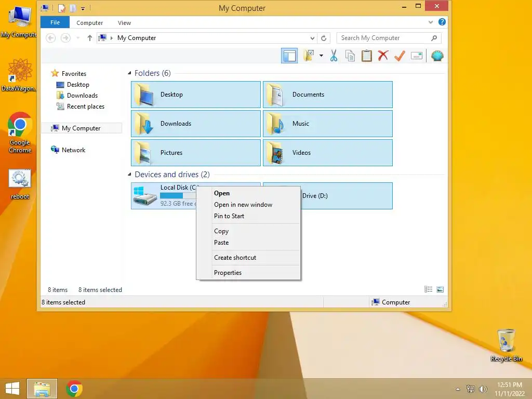
Task: Open the folder options dropdown arrow
Action: pos(321,56)
